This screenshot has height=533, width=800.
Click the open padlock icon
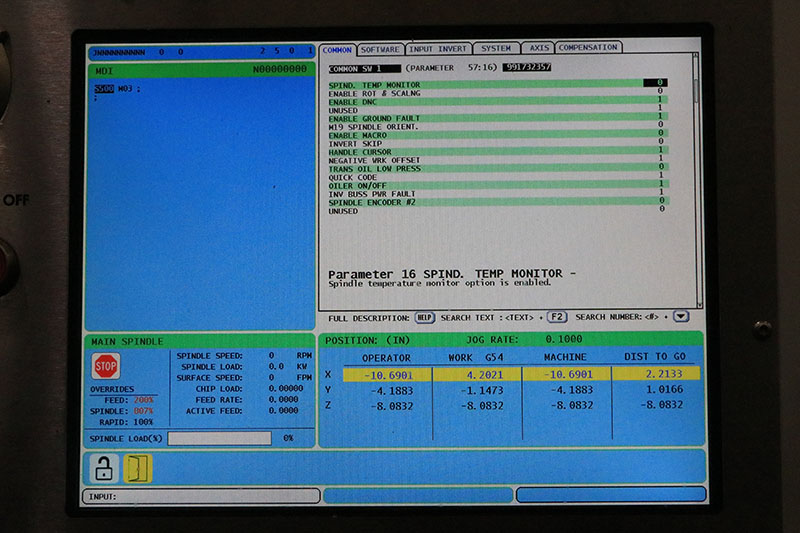tap(103, 467)
